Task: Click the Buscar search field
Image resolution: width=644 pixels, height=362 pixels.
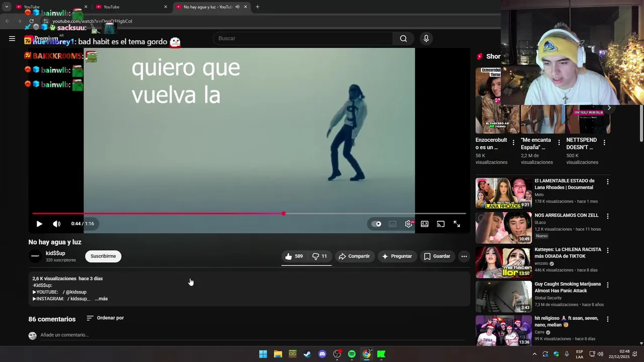Action: pyautogui.click(x=303, y=38)
